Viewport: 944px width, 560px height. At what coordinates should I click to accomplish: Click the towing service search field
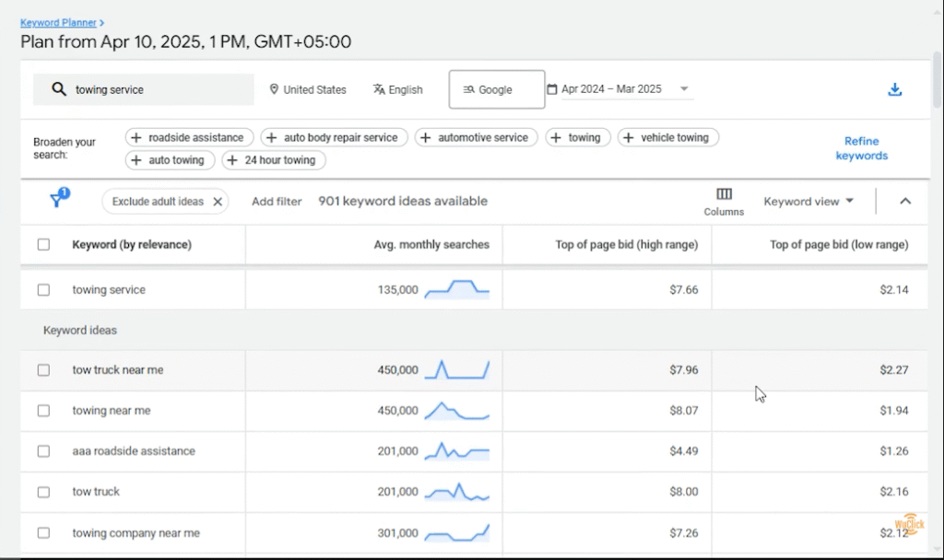143,89
